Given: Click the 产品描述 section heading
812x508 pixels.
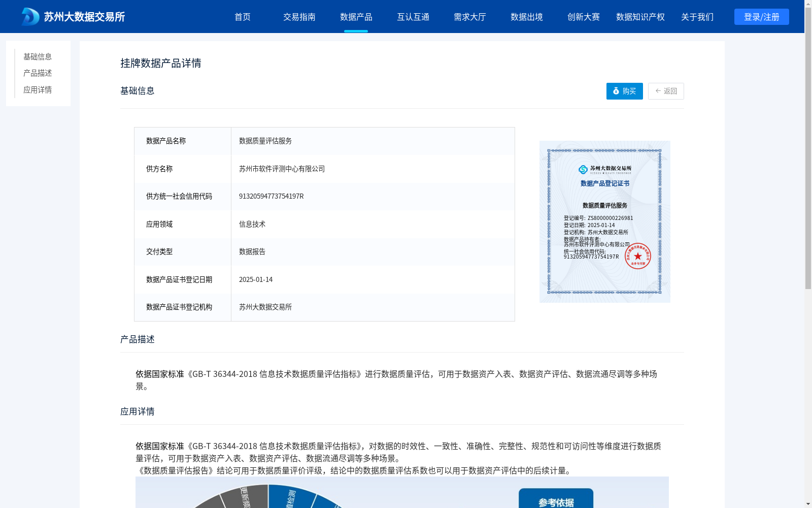Looking at the screenshot, I should [x=138, y=339].
